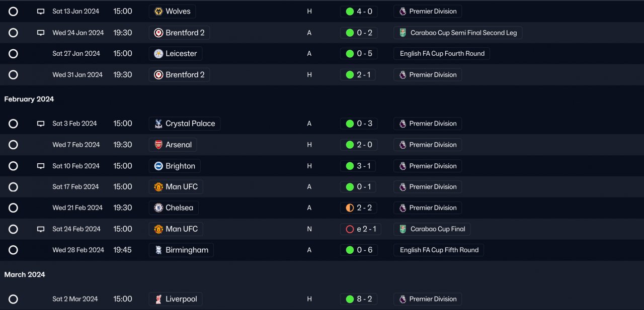Select radio circle for Liverpool fixture
Viewport: 644px width, 310px height.
(x=14, y=299)
